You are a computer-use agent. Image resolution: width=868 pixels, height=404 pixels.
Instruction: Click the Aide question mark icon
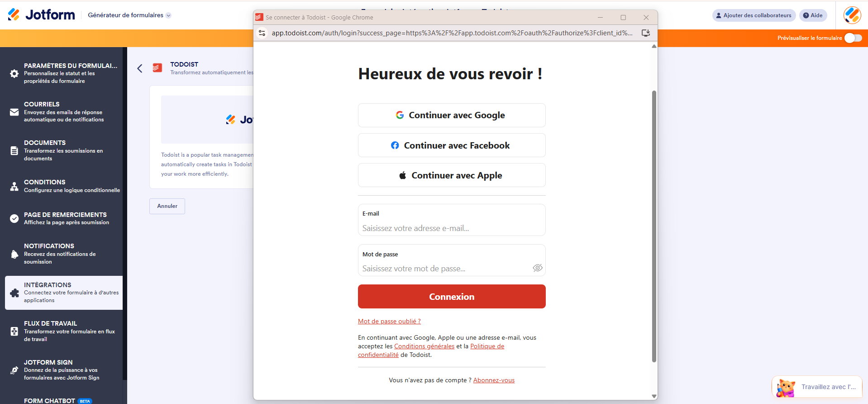(x=806, y=15)
